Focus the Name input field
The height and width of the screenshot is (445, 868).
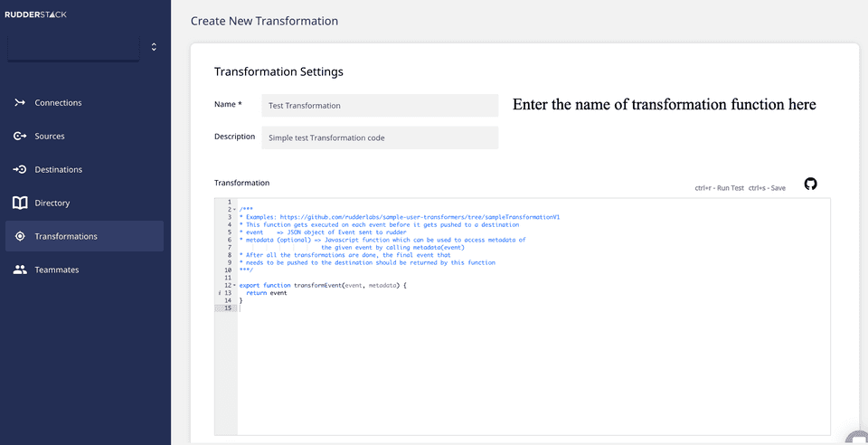point(380,105)
